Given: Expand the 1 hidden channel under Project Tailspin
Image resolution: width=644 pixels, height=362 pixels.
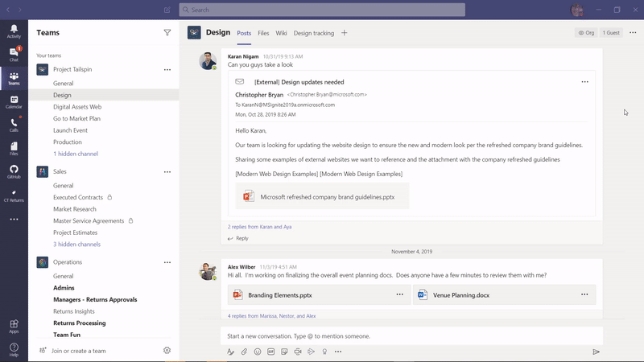Looking at the screenshot, I should pyautogui.click(x=76, y=154).
